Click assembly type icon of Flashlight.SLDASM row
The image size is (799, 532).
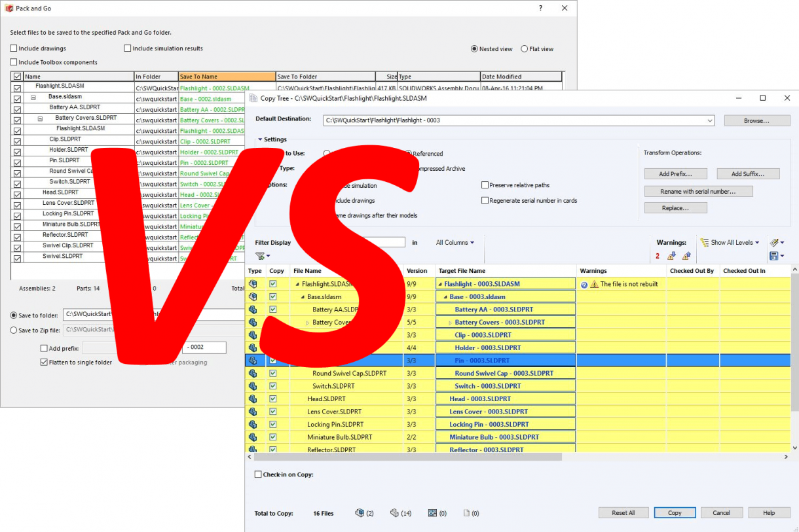253,284
